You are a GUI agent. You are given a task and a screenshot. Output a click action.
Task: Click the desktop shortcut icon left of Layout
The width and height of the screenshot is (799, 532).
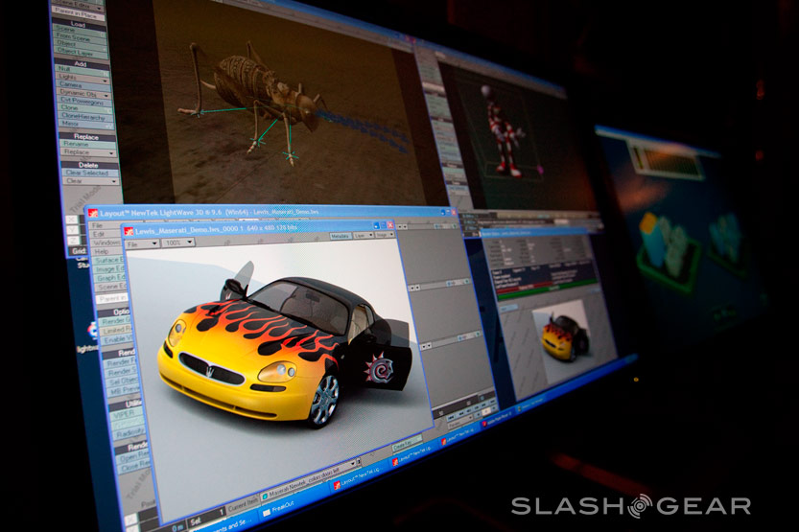click(92, 329)
